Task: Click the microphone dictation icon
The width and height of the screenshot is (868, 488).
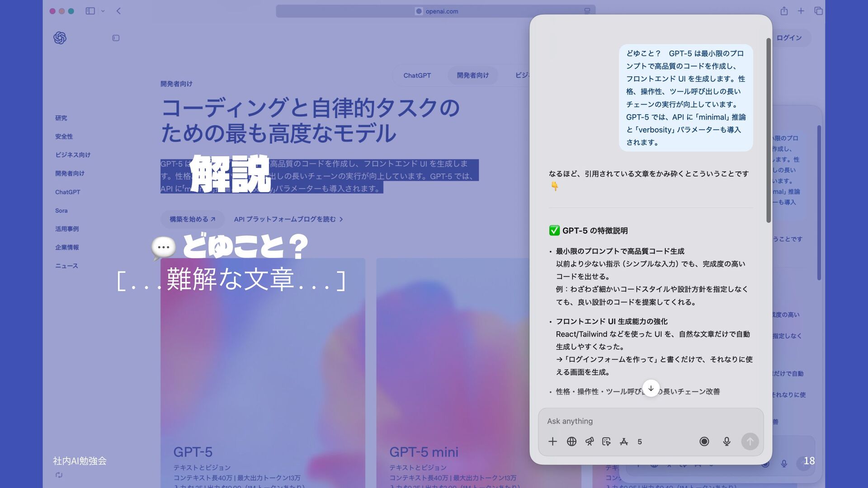Action: 726,441
